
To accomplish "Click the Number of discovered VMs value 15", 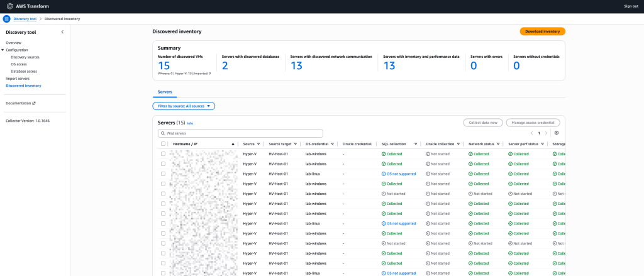I will [x=164, y=65].
